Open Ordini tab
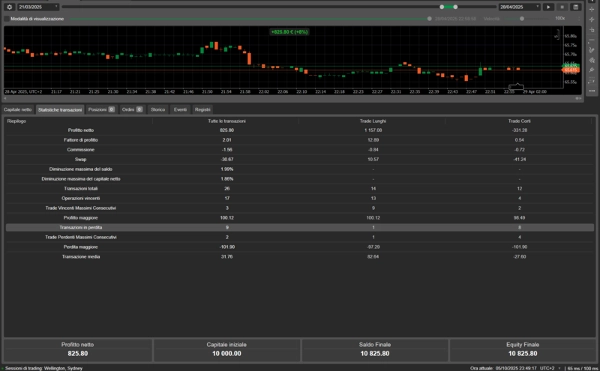The height and width of the screenshot is (371, 600). click(132, 109)
